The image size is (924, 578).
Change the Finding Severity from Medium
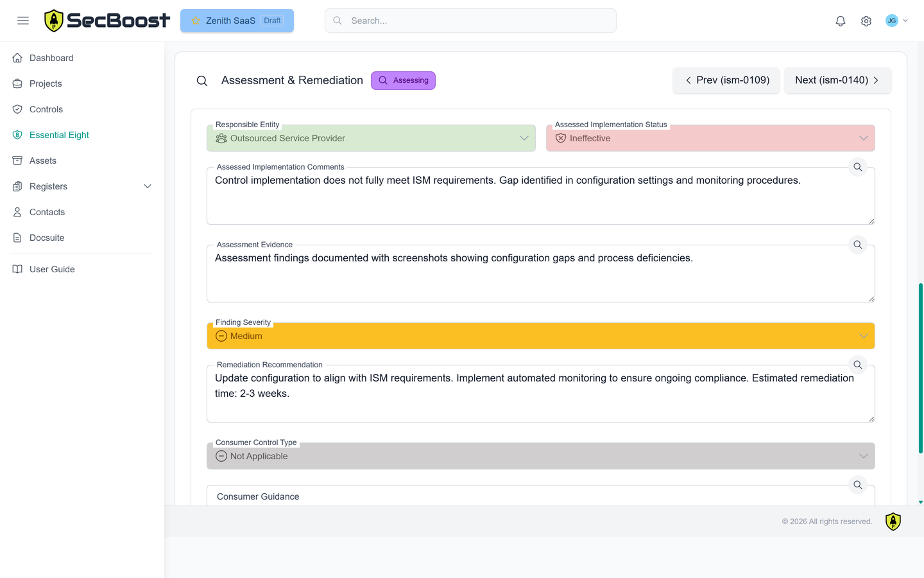540,335
